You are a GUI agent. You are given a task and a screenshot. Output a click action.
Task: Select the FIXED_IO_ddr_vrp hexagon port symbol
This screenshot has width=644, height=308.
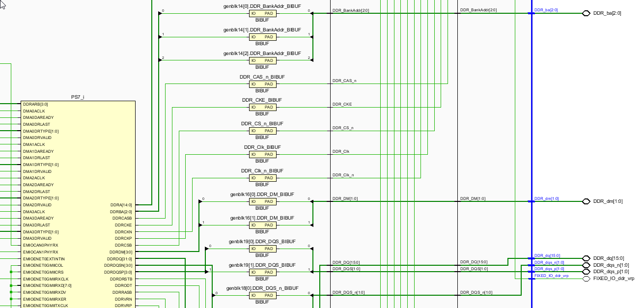[586, 279]
